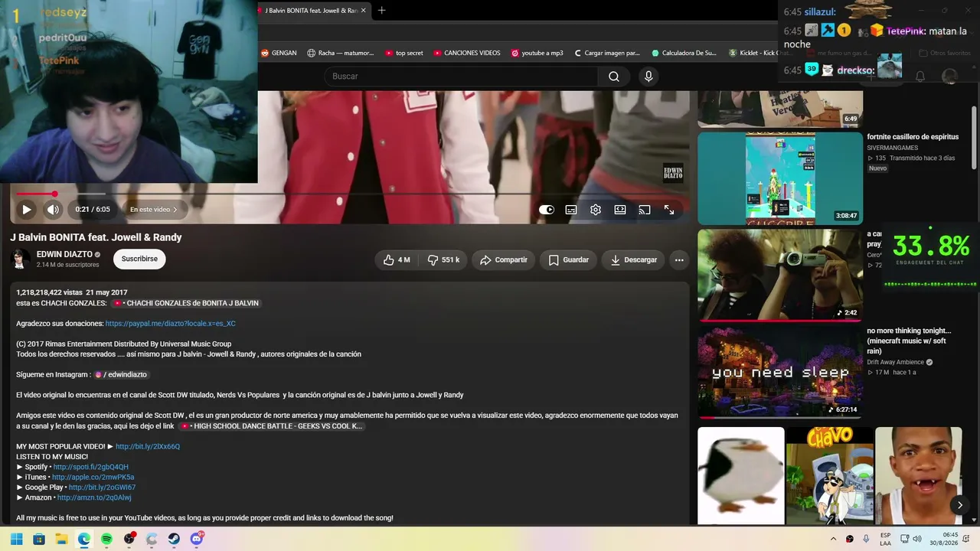Image resolution: width=980 pixels, height=551 pixels.
Task: Open the video player settings gear
Action: tap(596, 210)
